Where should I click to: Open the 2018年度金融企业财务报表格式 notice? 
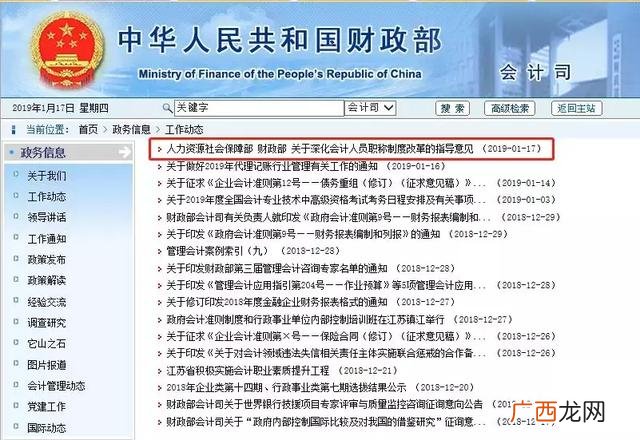[277, 302]
